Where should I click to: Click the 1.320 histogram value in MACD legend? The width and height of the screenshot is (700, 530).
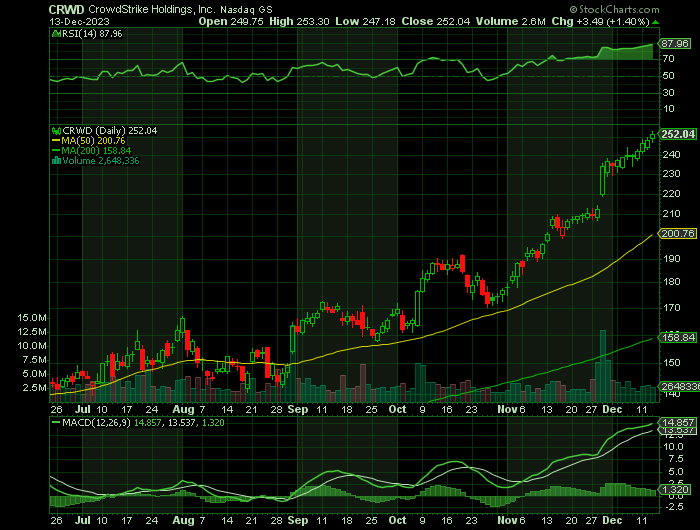pyautogui.click(x=213, y=422)
